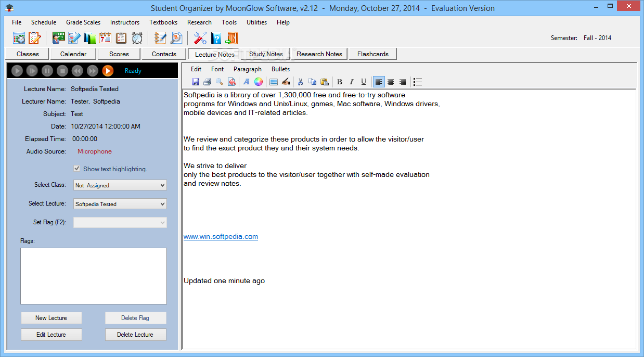Image resolution: width=644 pixels, height=357 pixels.
Task: Open the Set Flag (F2) dropdown
Action: [x=120, y=222]
